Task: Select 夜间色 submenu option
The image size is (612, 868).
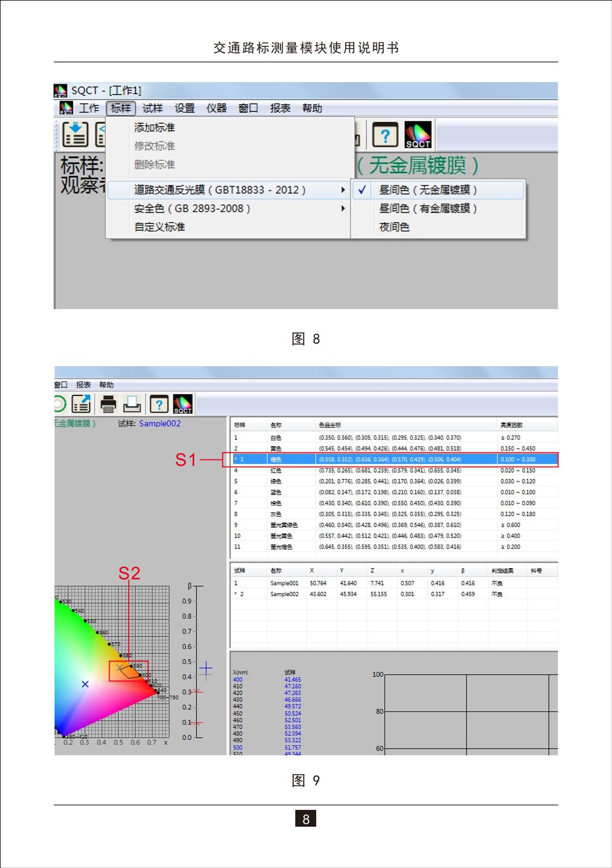Action: coord(394,227)
